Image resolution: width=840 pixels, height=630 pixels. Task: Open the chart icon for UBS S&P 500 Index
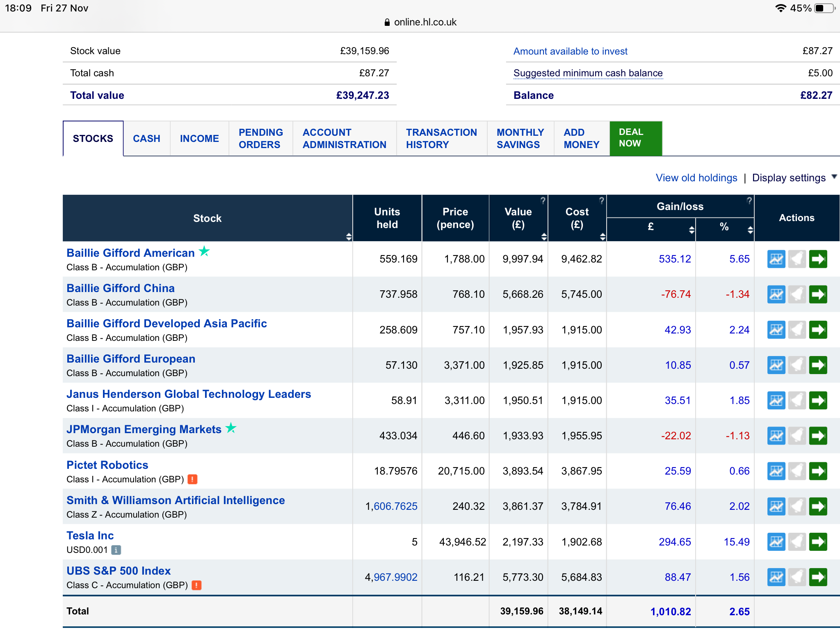click(x=776, y=577)
